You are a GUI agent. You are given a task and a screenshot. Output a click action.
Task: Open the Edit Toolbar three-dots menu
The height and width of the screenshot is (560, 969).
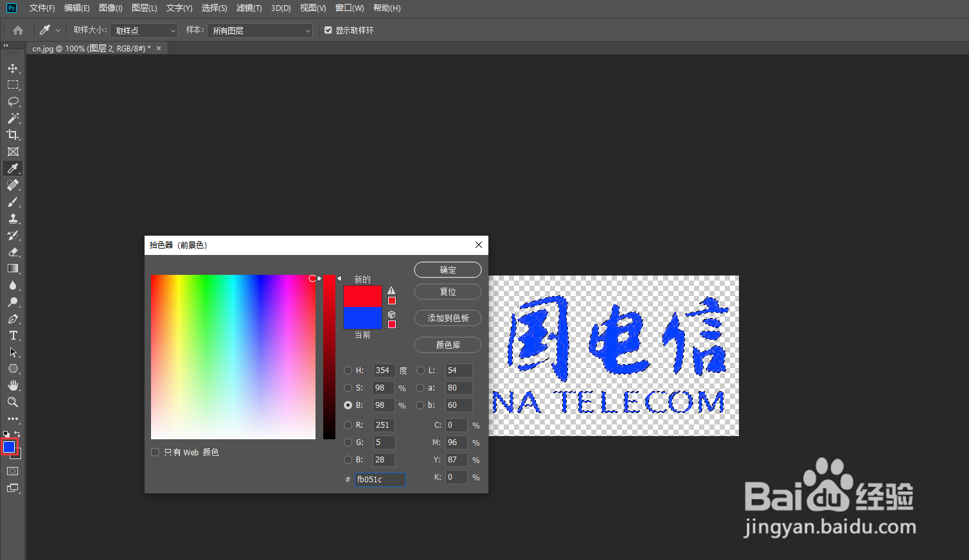coord(13,419)
